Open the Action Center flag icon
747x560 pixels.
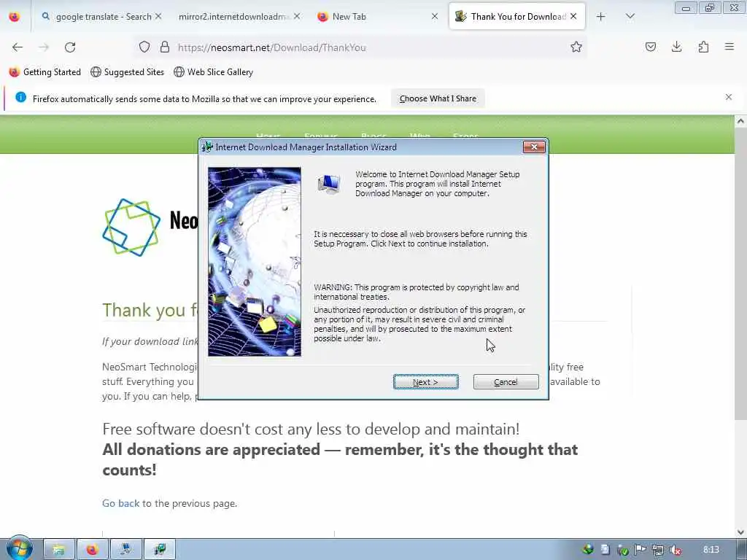(x=640, y=550)
